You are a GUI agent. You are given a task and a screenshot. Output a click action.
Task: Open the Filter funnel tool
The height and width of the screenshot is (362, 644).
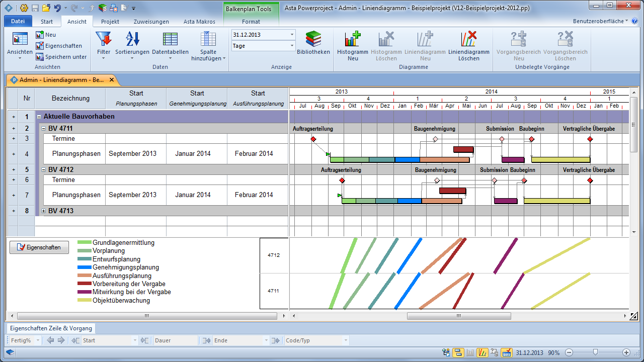coord(104,45)
